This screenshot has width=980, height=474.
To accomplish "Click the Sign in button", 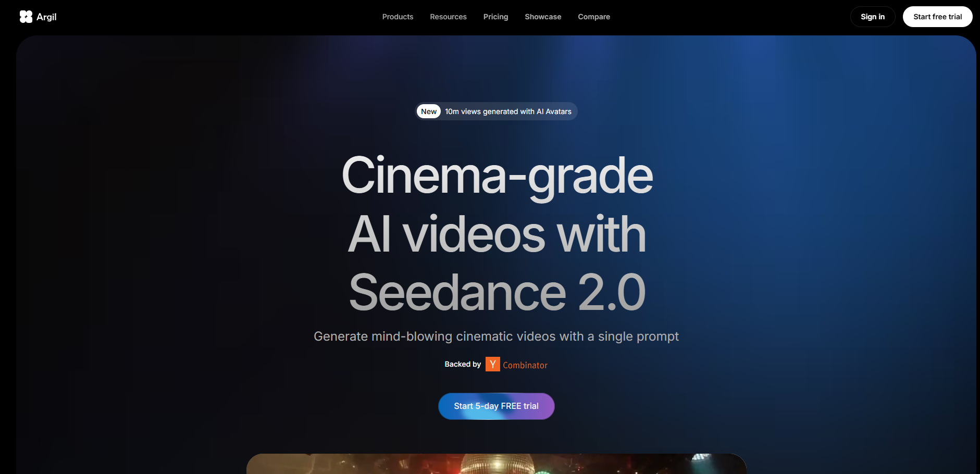I will point(873,17).
